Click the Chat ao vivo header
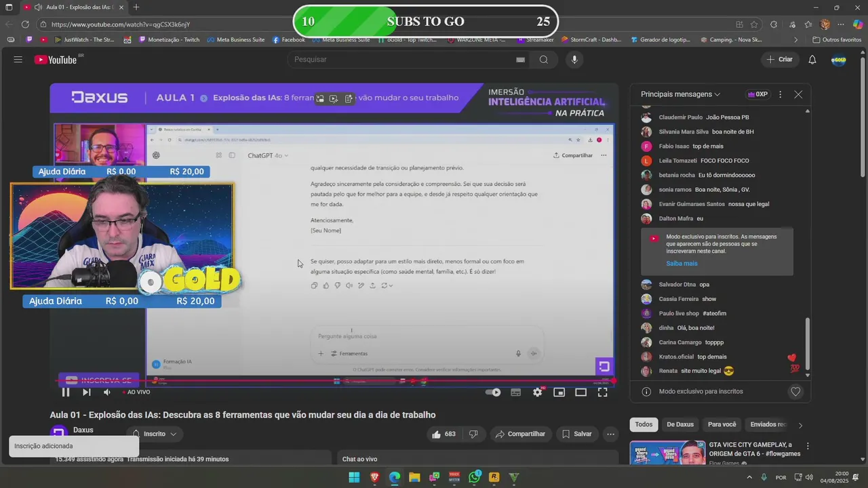868x488 pixels. pos(359,459)
